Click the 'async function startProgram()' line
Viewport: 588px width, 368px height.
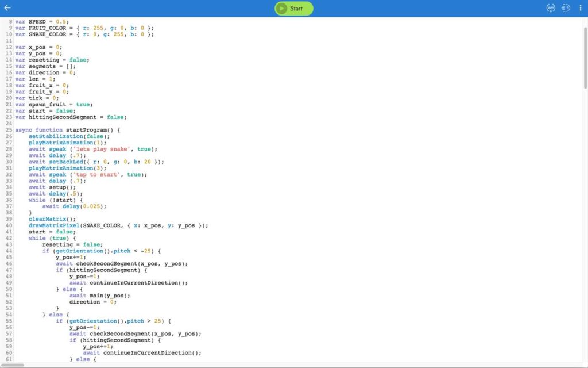(68, 131)
